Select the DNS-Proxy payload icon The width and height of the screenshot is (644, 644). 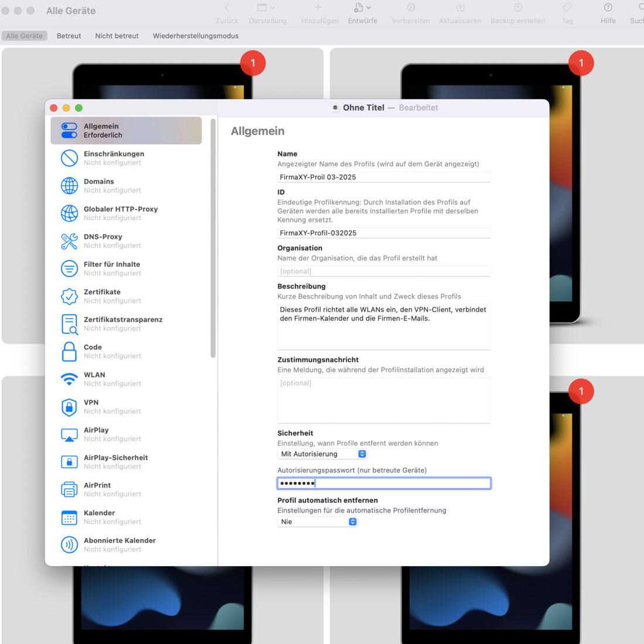[69, 240]
